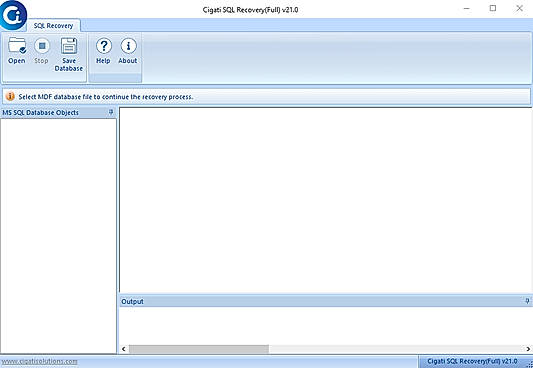Open the Help icon

[x=103, y=51]
